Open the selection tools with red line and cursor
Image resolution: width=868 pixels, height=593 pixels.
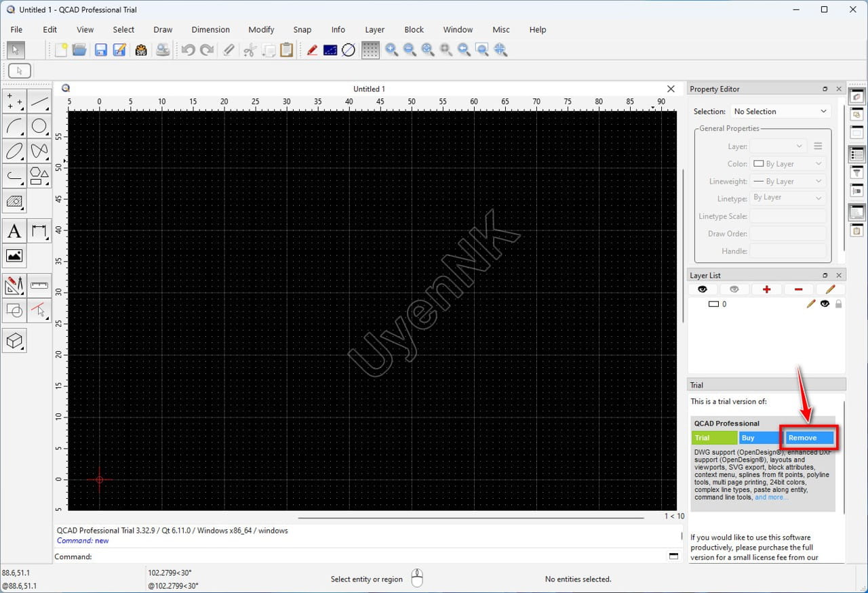(x=39, y=310)
